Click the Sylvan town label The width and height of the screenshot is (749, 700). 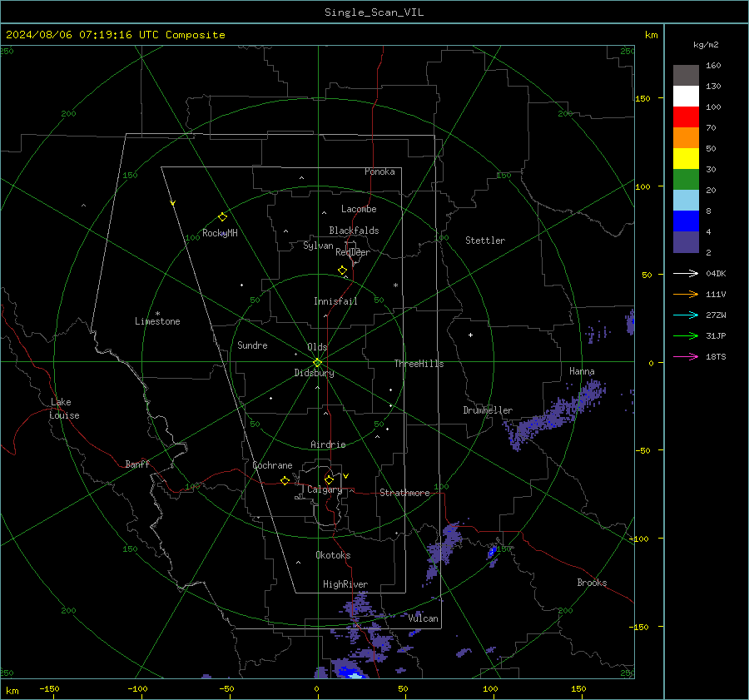pos(318,246)
